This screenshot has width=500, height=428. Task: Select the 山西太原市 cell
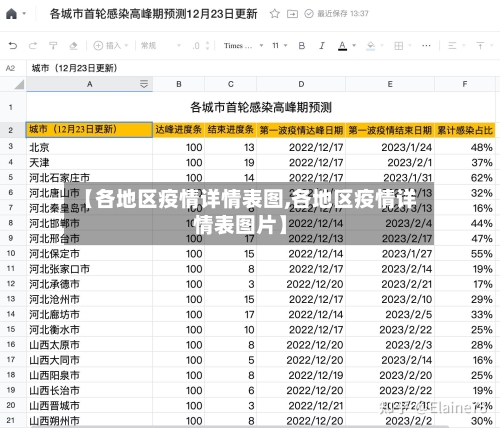[x=89, y=345]
